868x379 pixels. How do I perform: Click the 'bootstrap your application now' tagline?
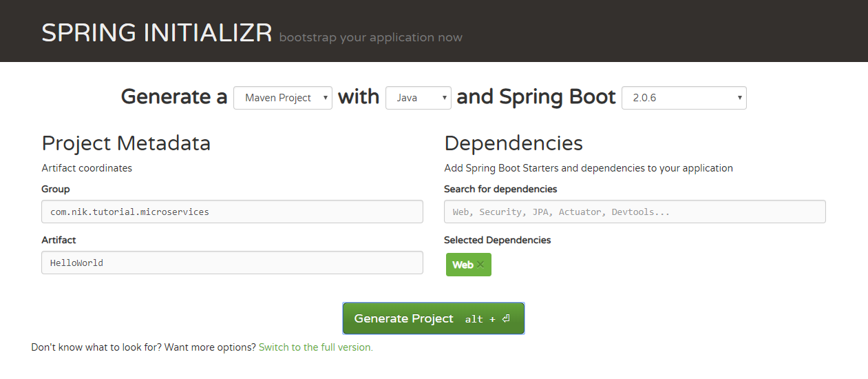pyautogui.click(x=371, y=37)
